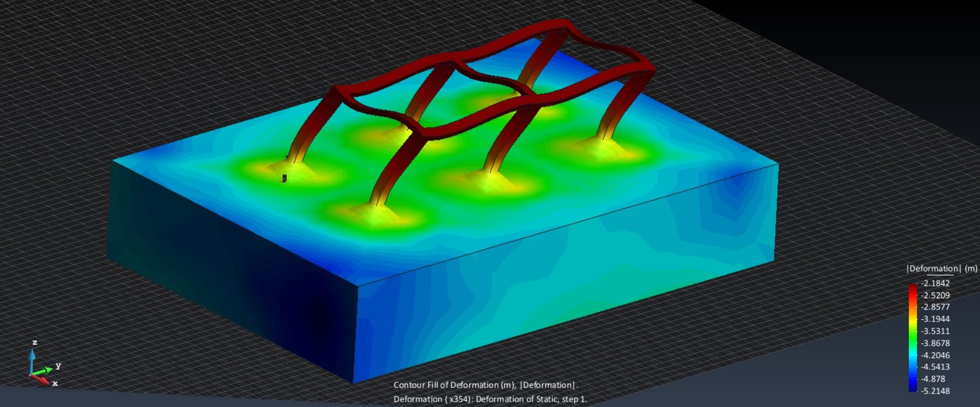
Task: Select the -4.2046 legend value
Action: [935, 355]
